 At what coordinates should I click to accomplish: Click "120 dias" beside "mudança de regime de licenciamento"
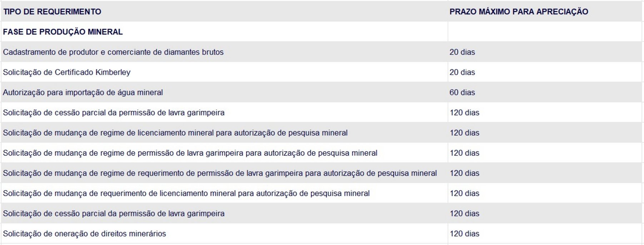464,133
